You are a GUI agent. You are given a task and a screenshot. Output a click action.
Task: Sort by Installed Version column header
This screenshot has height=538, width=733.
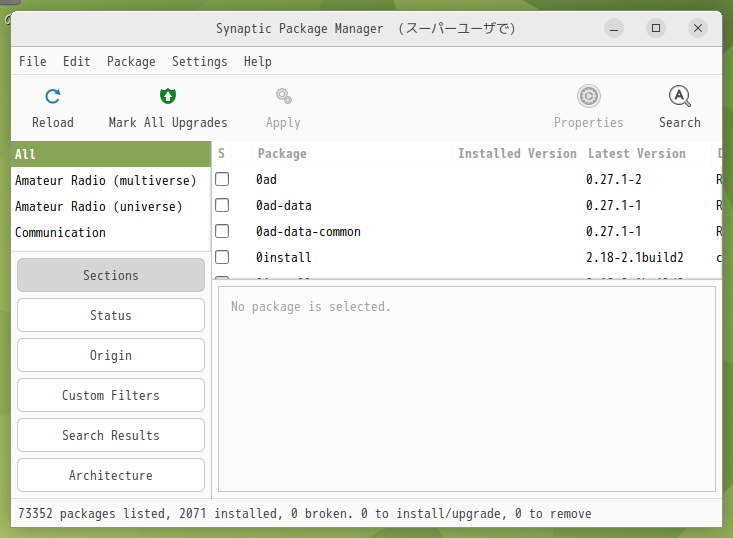pyautogui.click(x=517, y=153)
